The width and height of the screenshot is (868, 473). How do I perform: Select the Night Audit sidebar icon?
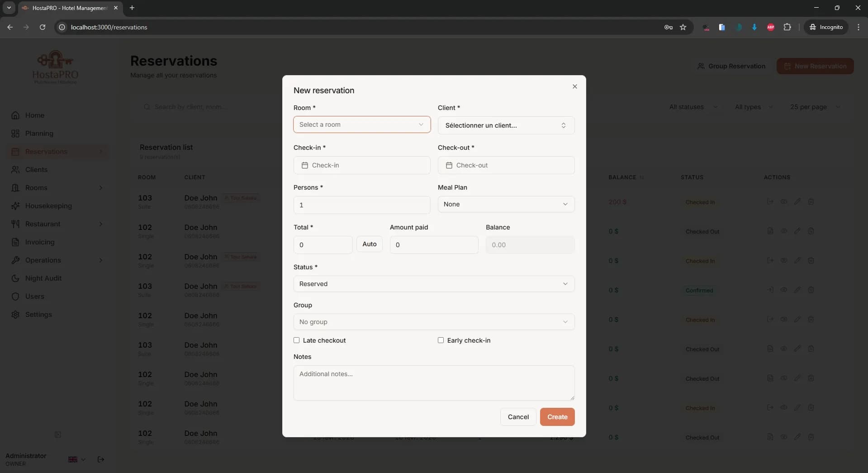[x=15, y=278]
